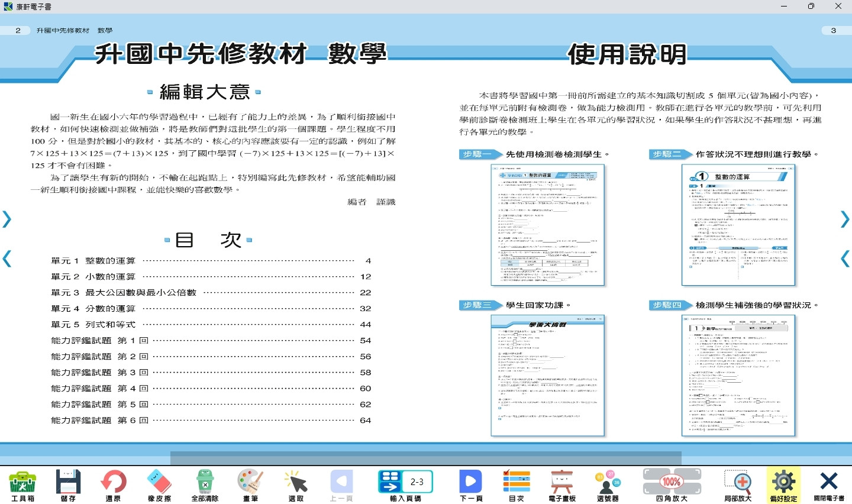Open 能力評鑑試題 第 1 回 entry
Screen dimensions: 852x504
tap(211, 341)
